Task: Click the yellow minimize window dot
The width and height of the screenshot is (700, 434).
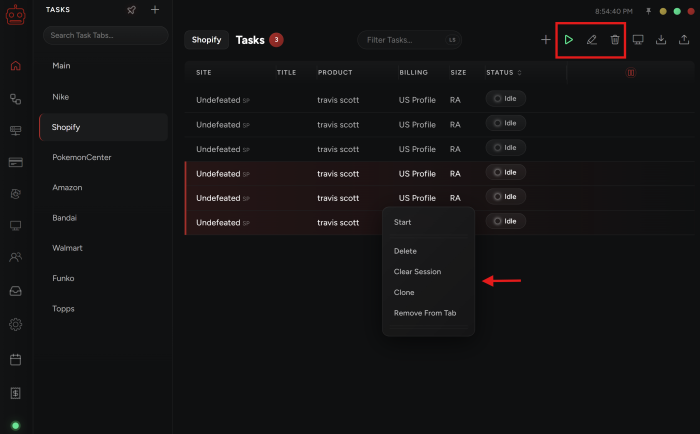Action: [663, 11]
